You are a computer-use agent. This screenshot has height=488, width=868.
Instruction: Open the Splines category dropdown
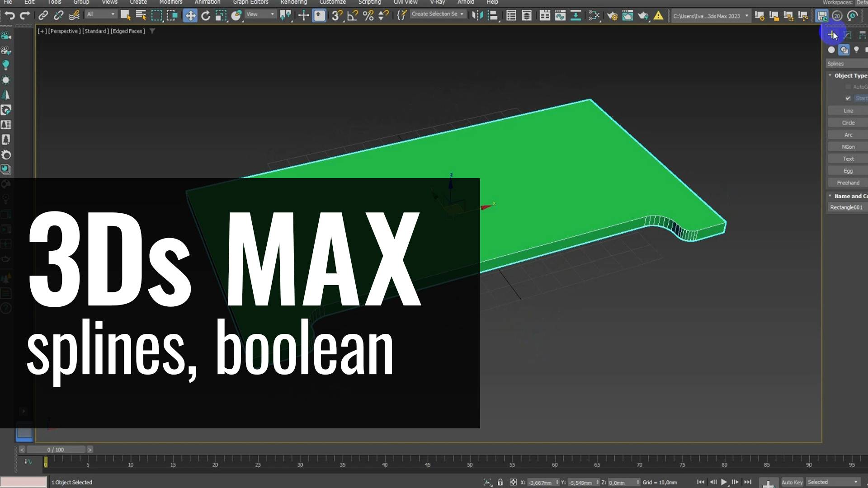[845, 63]
